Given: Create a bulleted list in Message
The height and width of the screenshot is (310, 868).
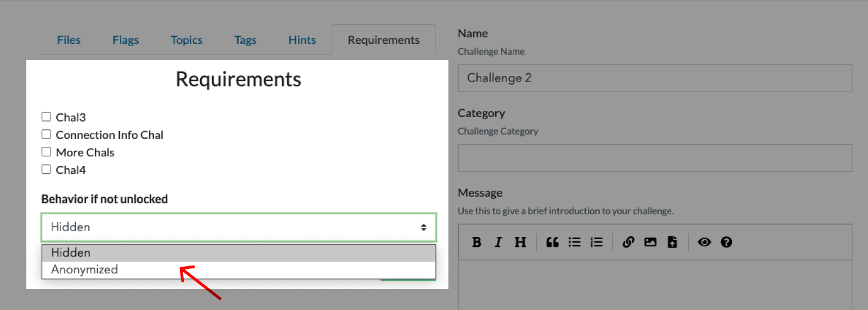Looking at the screenshot, I should [574, 242].
